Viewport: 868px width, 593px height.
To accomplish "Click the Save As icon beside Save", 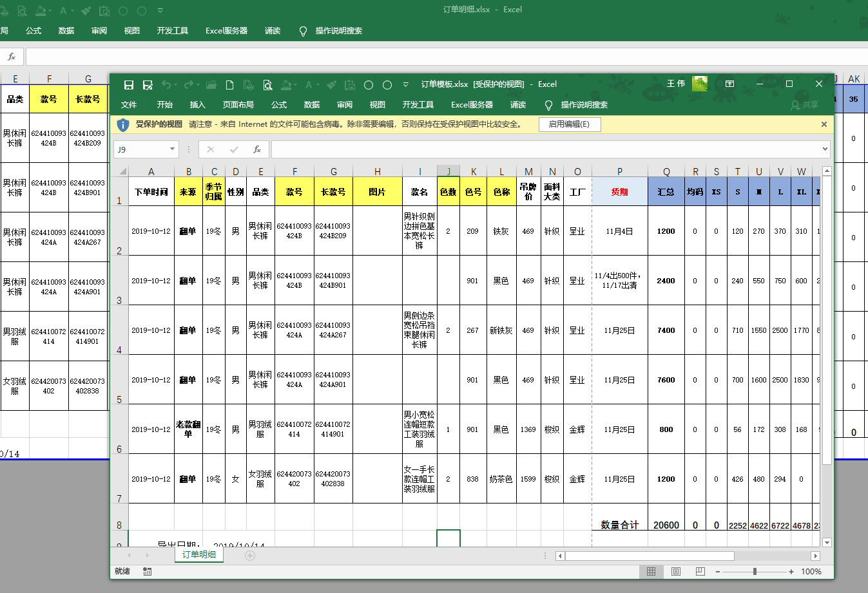I will coord(148,84).
